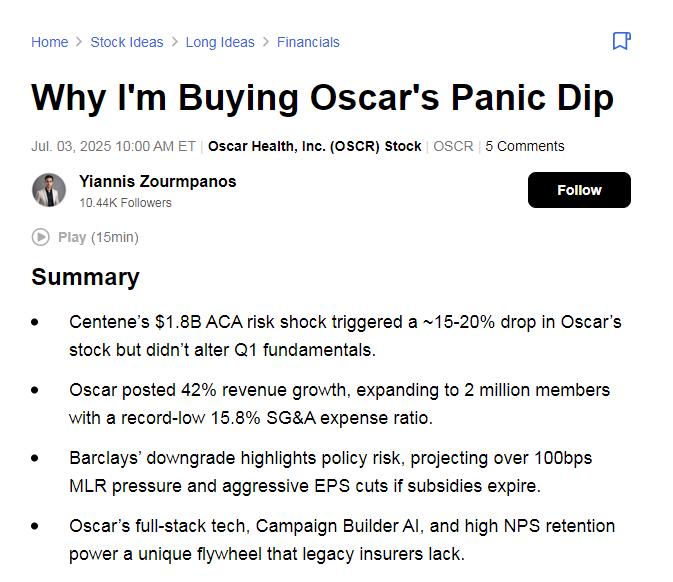Screen dimensions: 673x582
Task: Open Stock Ideas breadcrumb link
Action: [x=127, y=42]
